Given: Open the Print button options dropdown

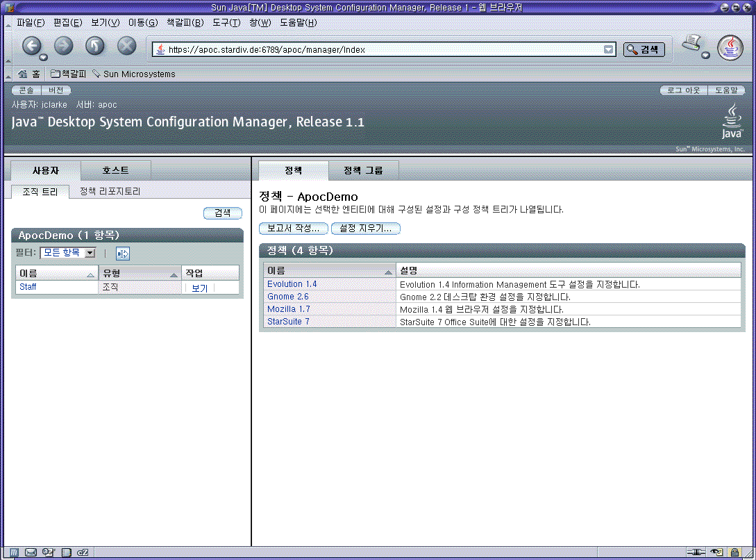Looking at the screenshot, I should 705,55.
